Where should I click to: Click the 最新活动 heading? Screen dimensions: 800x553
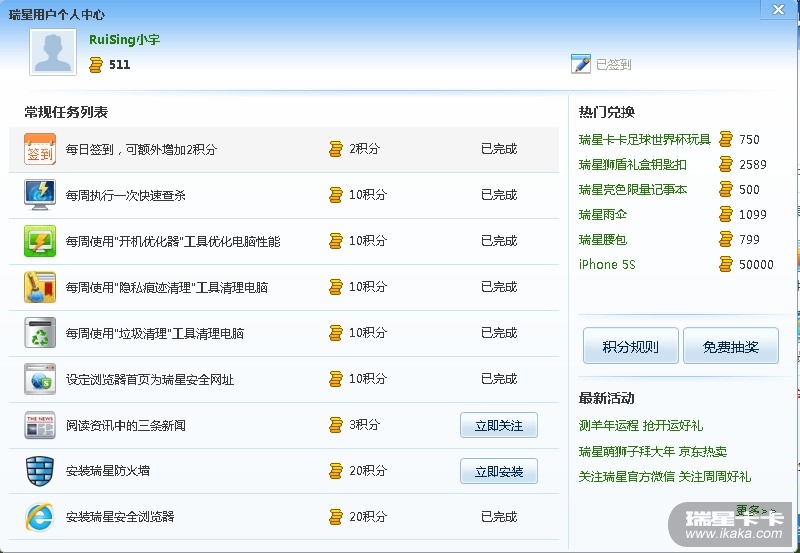[607, 398]
